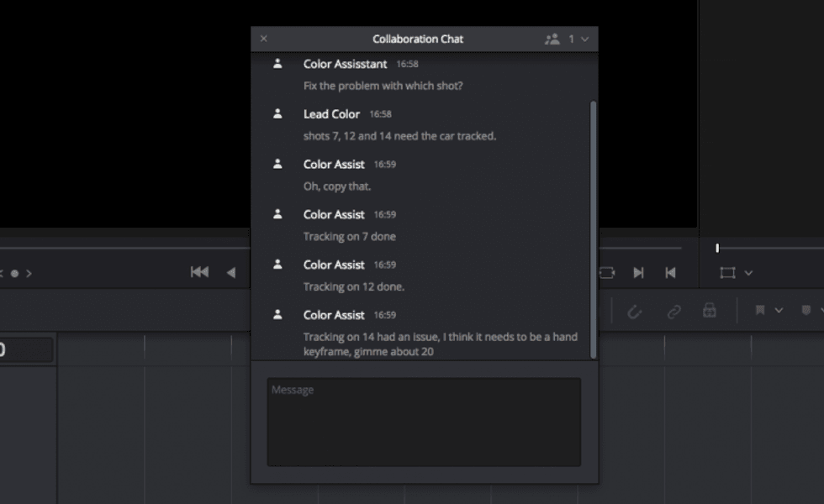Expand the transform overlay dropdown arrow
Screen dimensions: 824x504
(749, 273)
